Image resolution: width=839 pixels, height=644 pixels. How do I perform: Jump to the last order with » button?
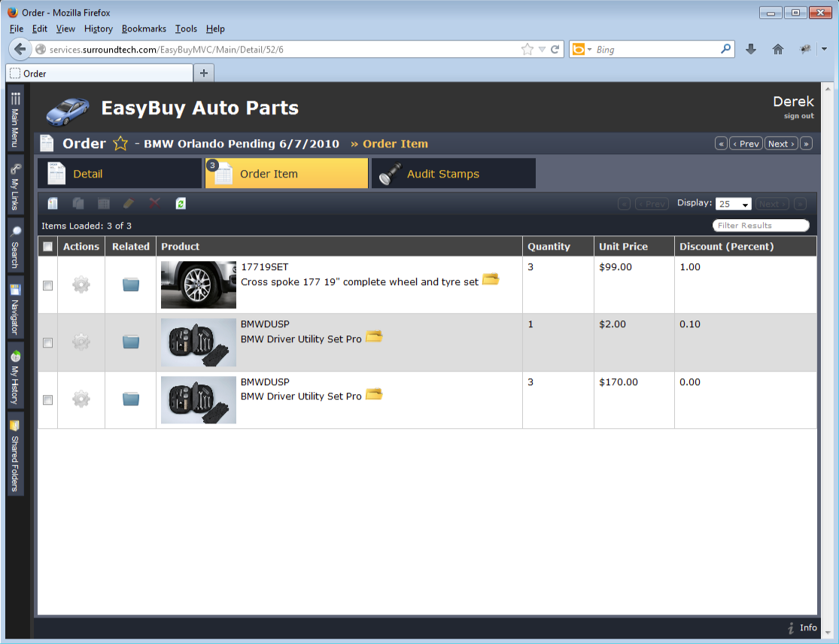point(807,144)
